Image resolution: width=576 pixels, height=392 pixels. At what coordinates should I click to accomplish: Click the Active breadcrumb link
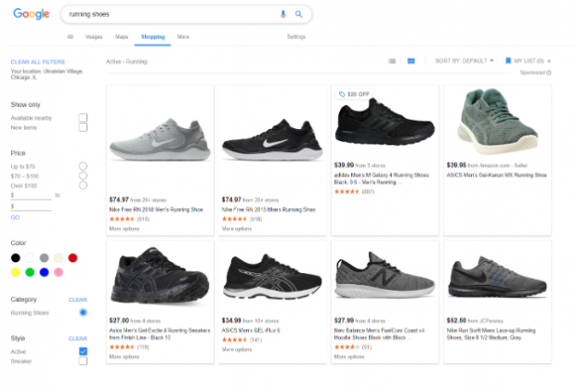click(x=113, y=61)
